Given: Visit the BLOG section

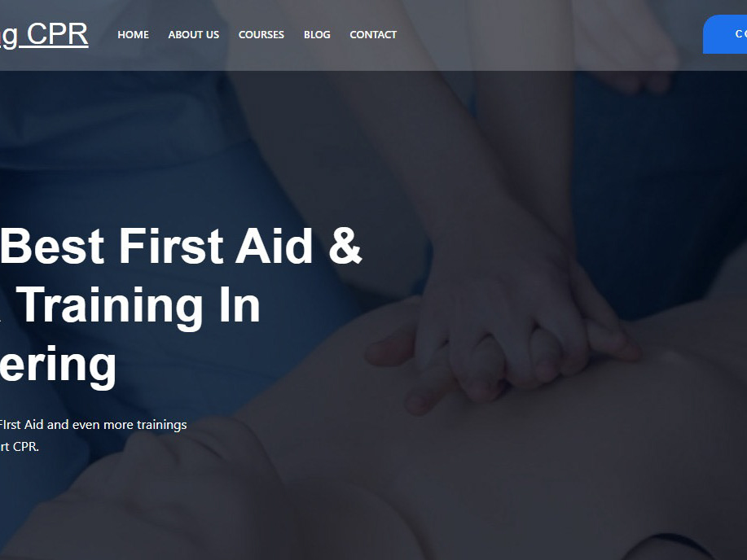Looking at the screenshot, I should pos(317,35).
